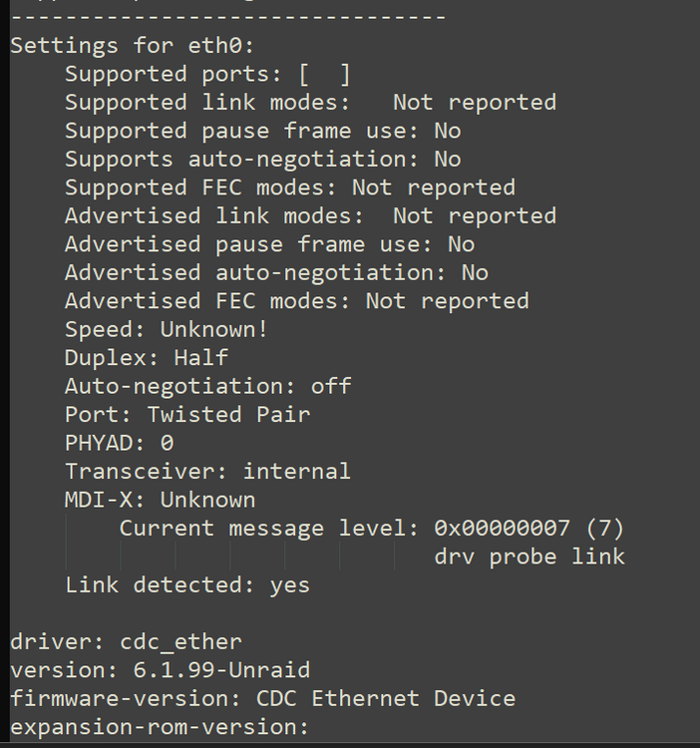Click the 'Supported ports' line
700x748 pixels.
click(207, 75)
